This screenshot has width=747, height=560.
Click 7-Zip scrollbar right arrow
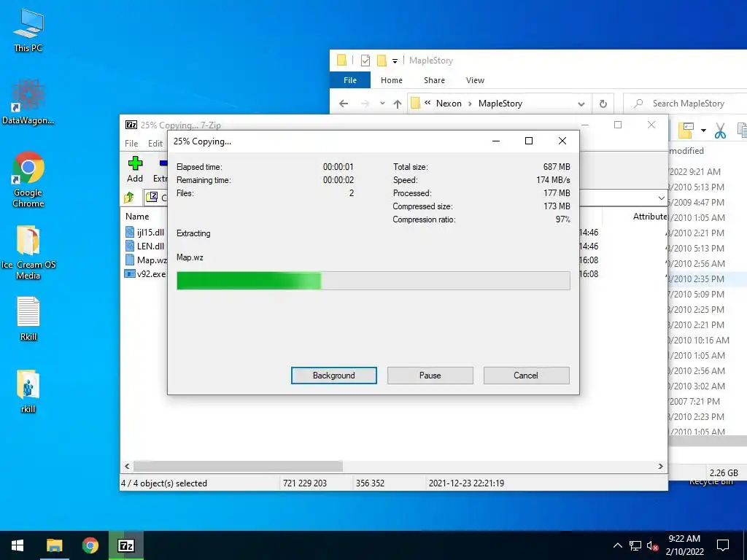[660, 466]
